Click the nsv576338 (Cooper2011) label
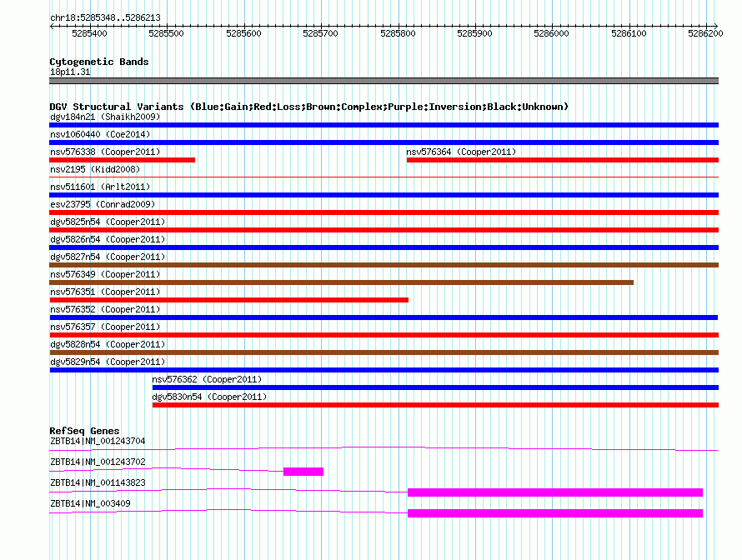Image resolution: width=742 pixels, height=560 pixels. (x=105, y=152)
